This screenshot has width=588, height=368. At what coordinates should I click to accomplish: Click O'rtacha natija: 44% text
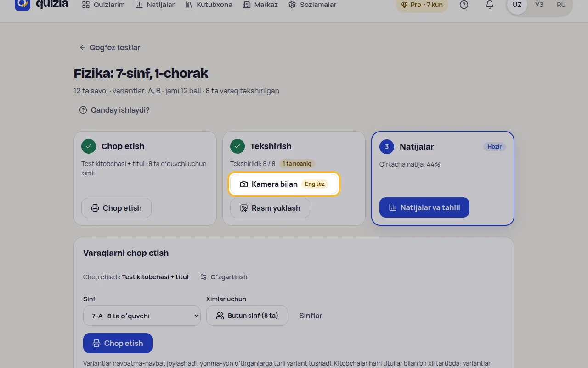point(410,164)
